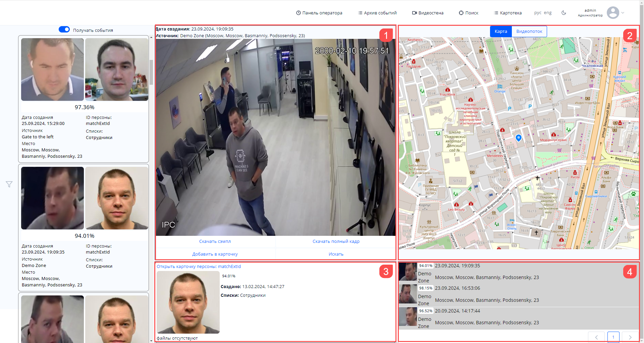Switch interface language to eng
The height and width of the screenshot is (343, 644).
click(x=548, y=13)
